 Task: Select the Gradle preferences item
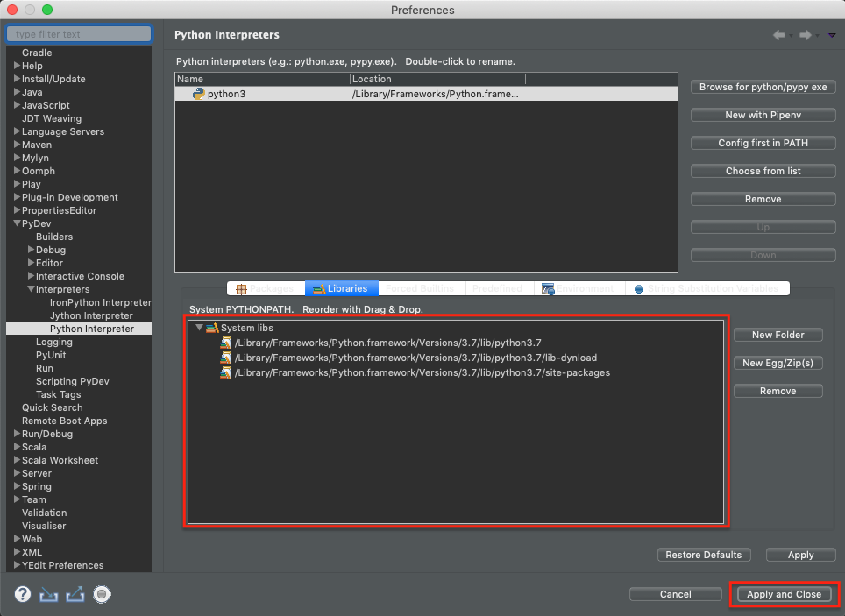(37, 53)
